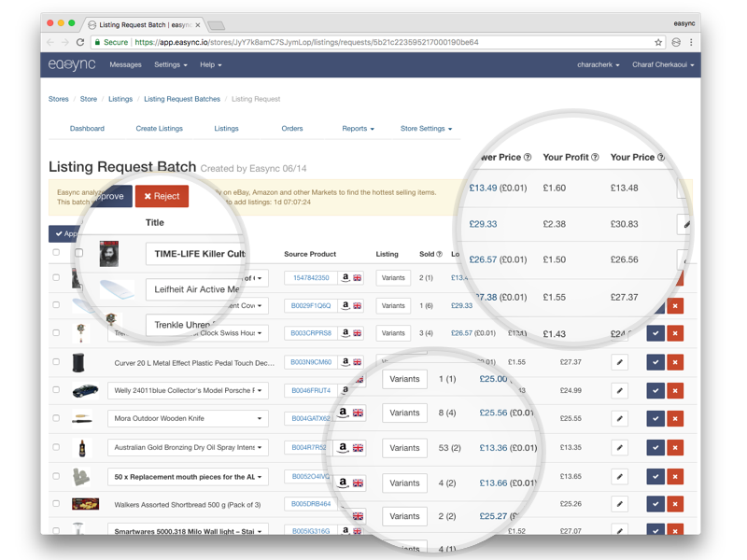Tick the checkbox on the Welly Porsche row
This screenshot has width=747, height=560.
(56, 390)
